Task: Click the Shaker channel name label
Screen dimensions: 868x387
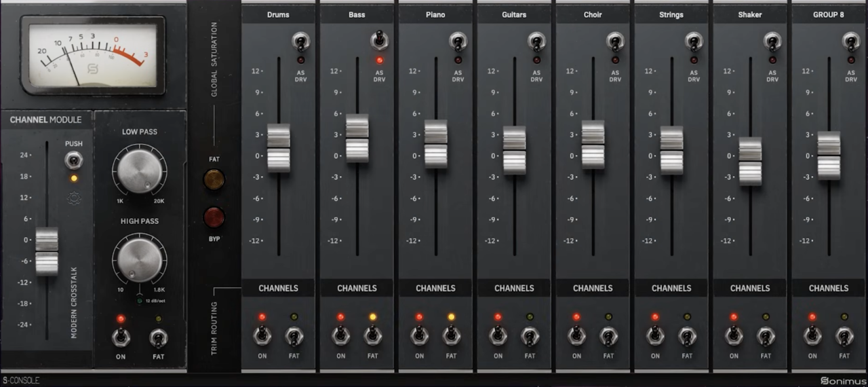Action: pos(750,14)
